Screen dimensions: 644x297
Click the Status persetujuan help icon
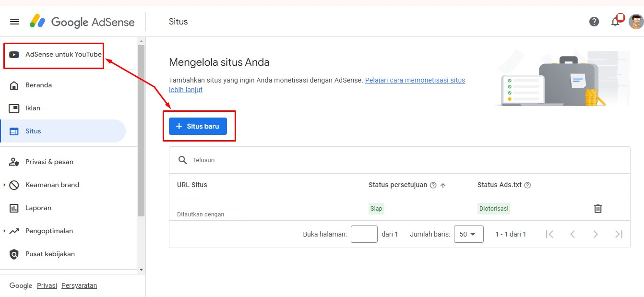coord(433,185)
